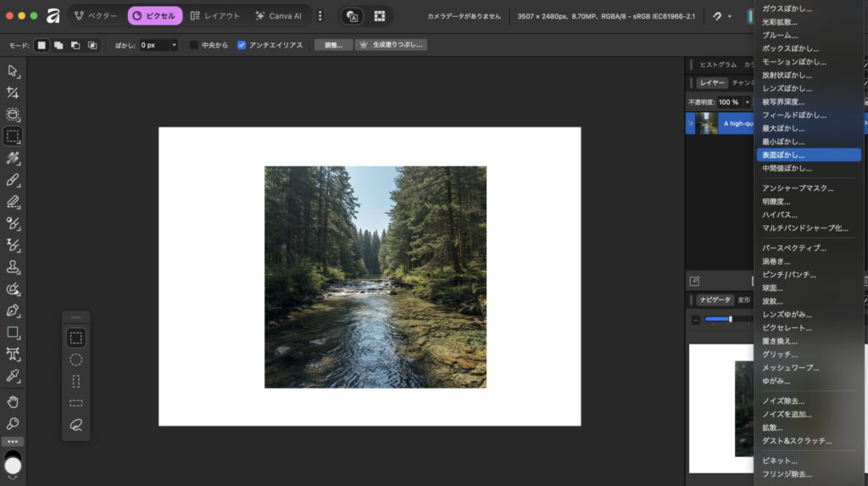Open the 不透明度 percentage dropdown
This screenshot has height=486, width=868.
point(746,102)
